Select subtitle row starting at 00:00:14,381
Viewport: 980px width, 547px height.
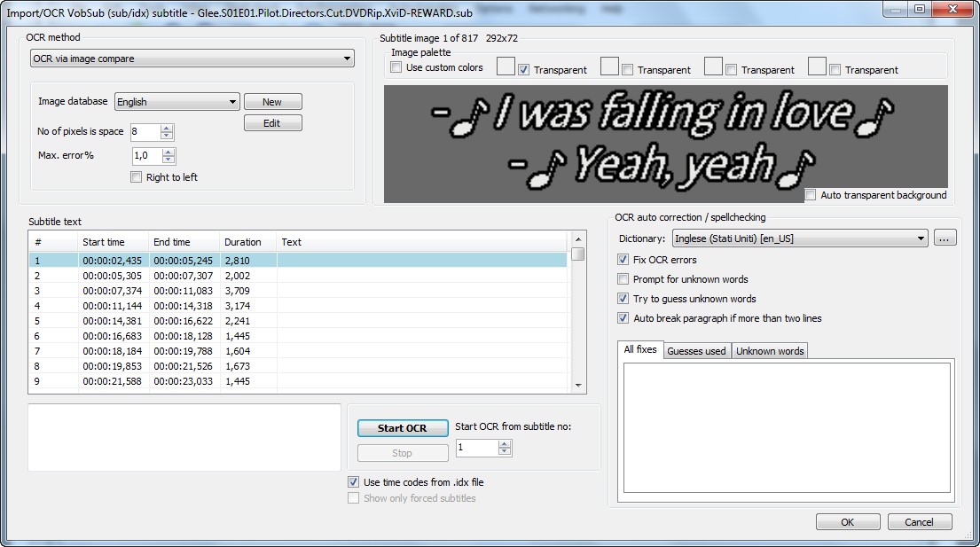pos(298,321)
